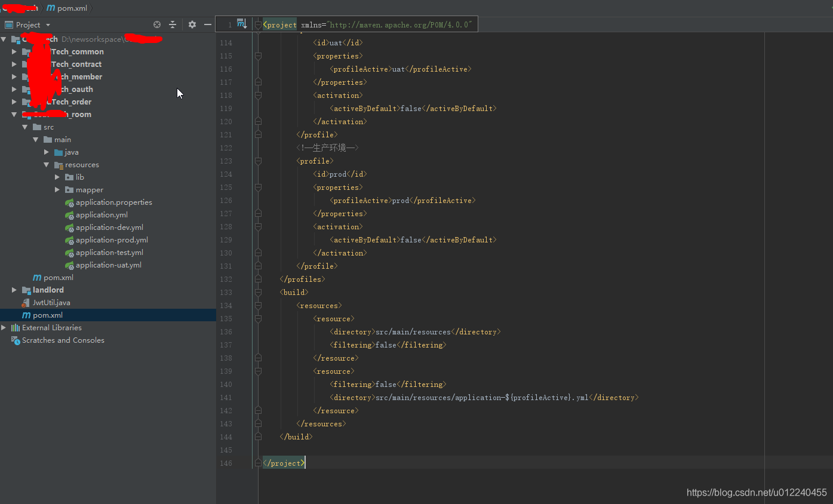Fold the prod profile at line 123
The image size is (833, 504).
click(258, 161)
